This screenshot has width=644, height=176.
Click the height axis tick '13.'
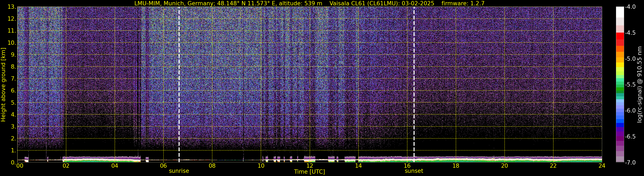[12, 7]
